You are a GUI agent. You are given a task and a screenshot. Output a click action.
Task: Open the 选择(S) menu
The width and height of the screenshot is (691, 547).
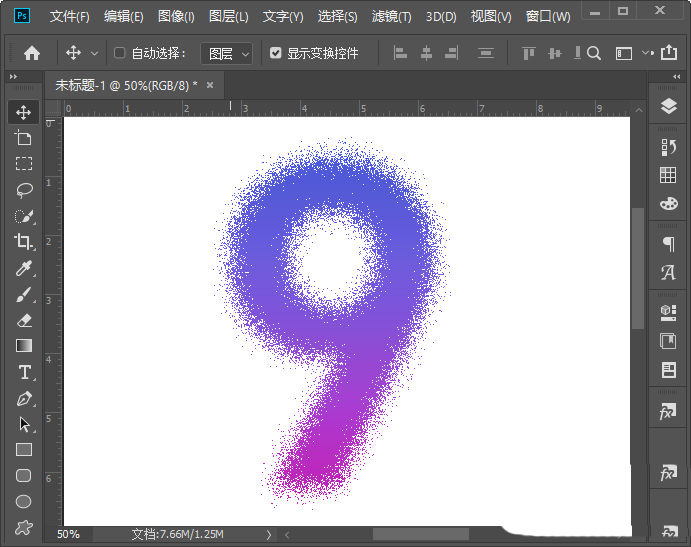[x=337, y=17]
